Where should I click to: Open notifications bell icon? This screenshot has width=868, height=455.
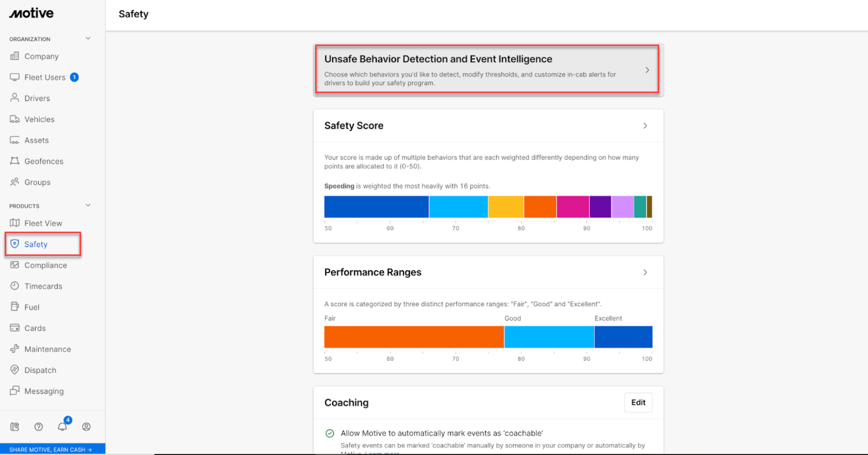tap(63, 427)
